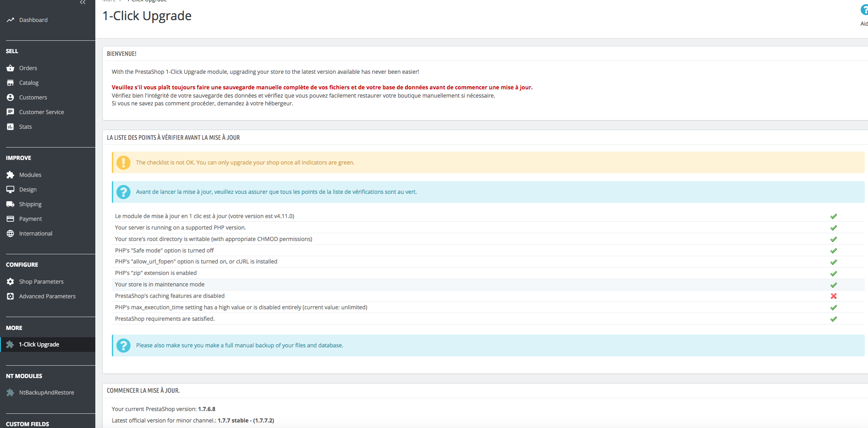
Task: Click the current version value 1.7.6.8
Action: pyautogui.click(x=207, y=409)
